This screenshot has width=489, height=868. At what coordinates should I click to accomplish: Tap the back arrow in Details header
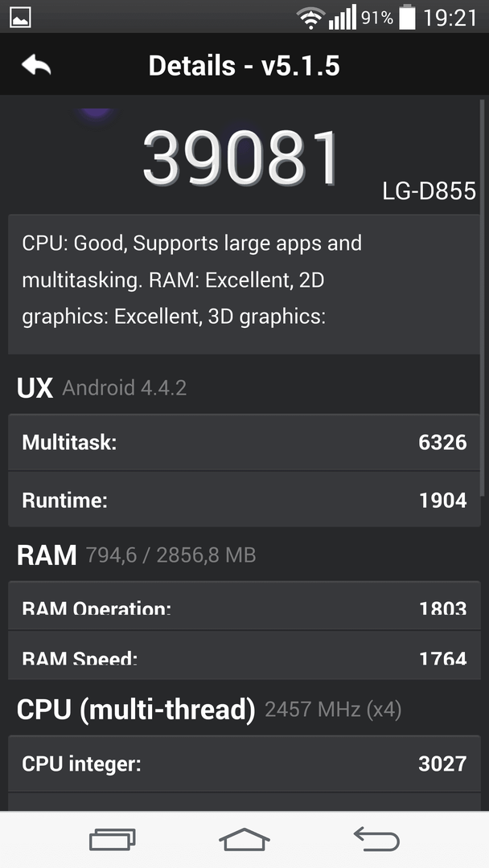point(36,66)
